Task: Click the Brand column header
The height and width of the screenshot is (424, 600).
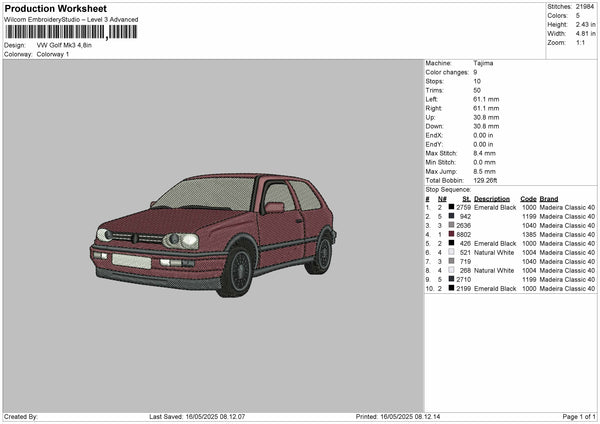Action: pyautogui.click(x=549, y=198)
